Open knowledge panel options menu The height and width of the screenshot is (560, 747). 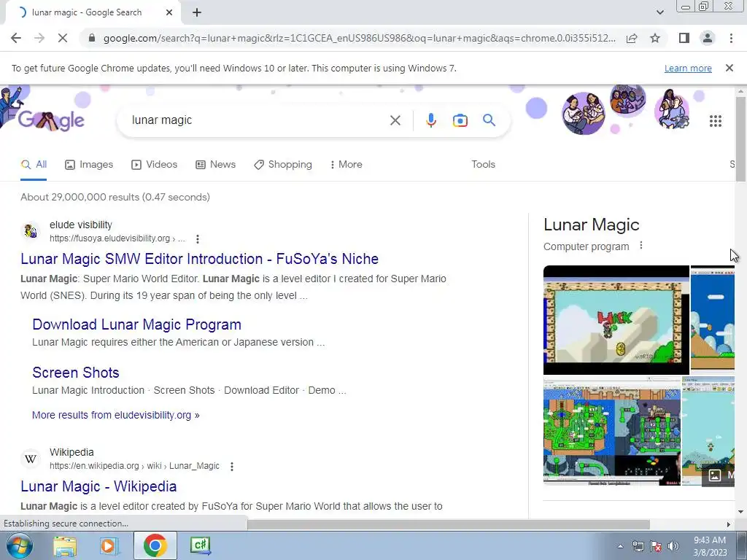point(640,245)
